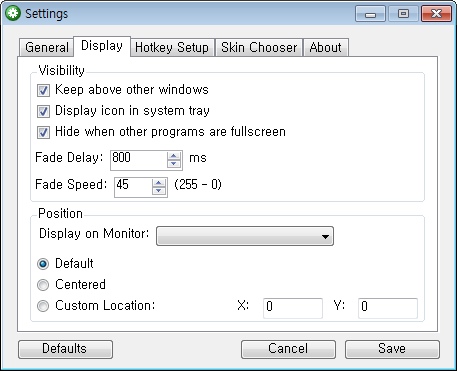Open the Hotkey Setup tab

point(172,47)
